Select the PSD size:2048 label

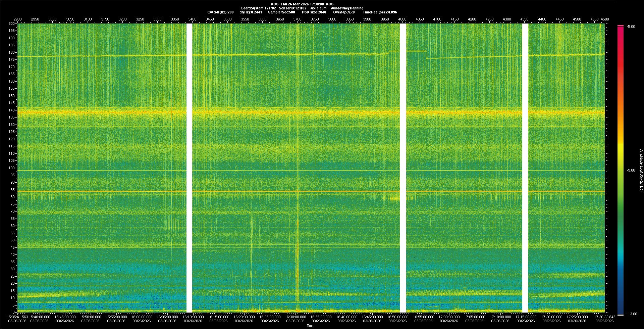tap(314, 12)
